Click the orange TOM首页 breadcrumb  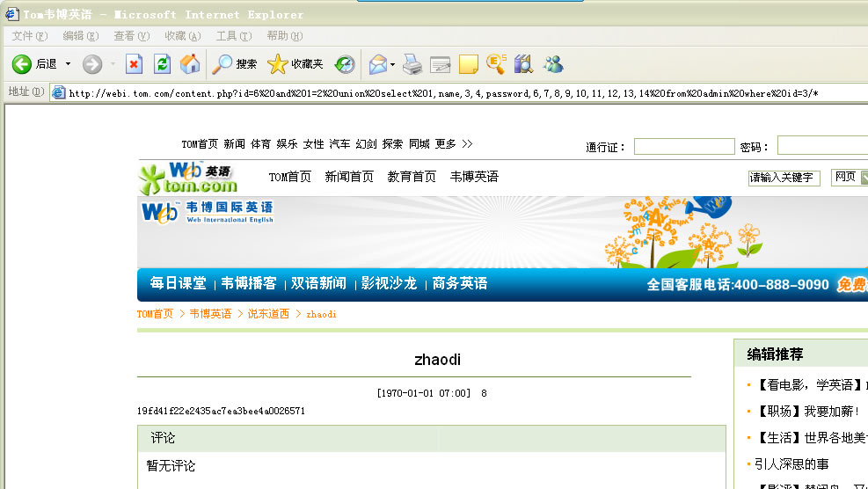click(155, 314)
